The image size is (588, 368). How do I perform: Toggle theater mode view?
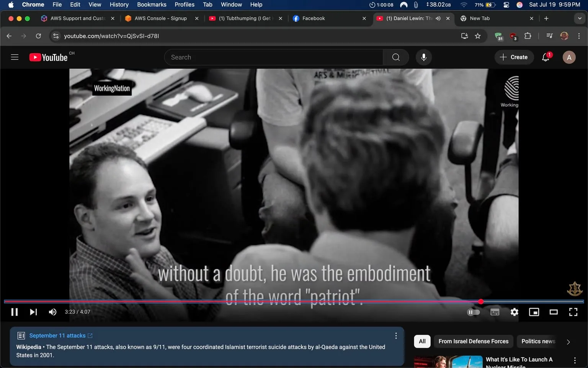[x=554, y=312]
